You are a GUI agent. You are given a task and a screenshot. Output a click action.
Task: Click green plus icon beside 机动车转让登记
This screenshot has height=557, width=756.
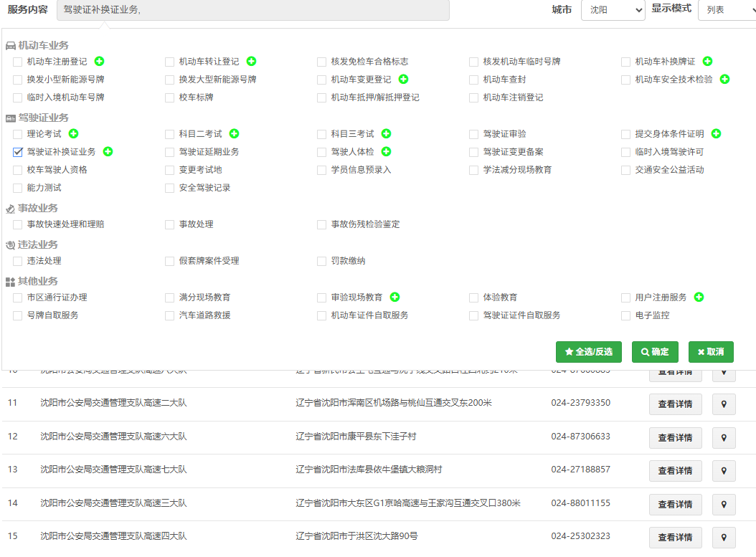pos(251,61)
